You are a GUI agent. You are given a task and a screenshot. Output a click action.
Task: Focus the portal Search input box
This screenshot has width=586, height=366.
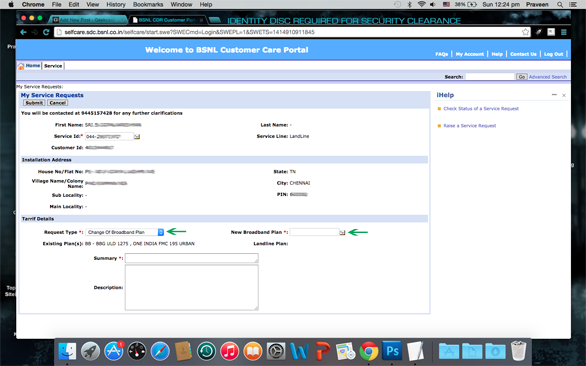[x=490, y=77]
